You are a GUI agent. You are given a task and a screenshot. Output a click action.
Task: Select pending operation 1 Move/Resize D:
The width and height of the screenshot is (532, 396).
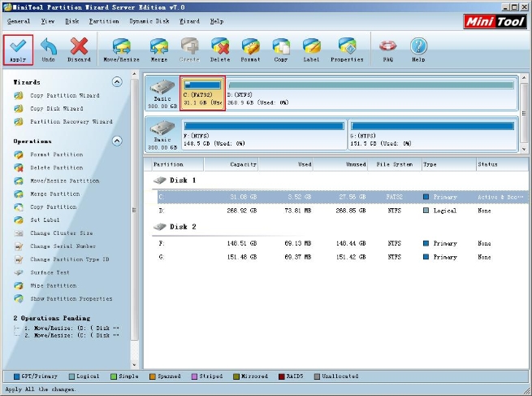pos(71,328)
